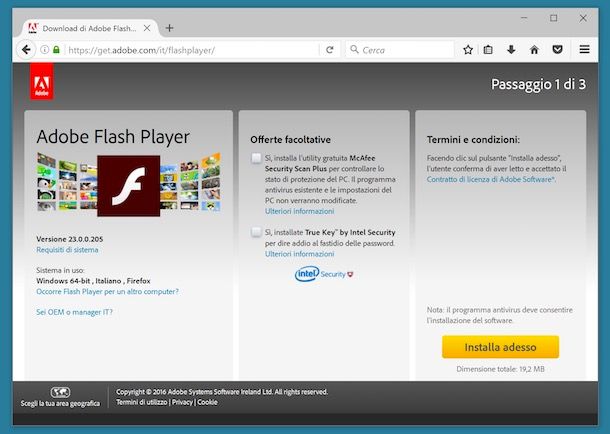Click the 'Passaggio 1 di 3' step text
Screen dimensions: 610x434
538,84
